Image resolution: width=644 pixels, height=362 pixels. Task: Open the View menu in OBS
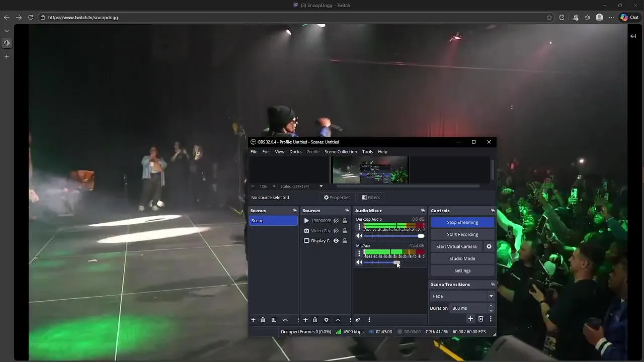click(280, 152)
